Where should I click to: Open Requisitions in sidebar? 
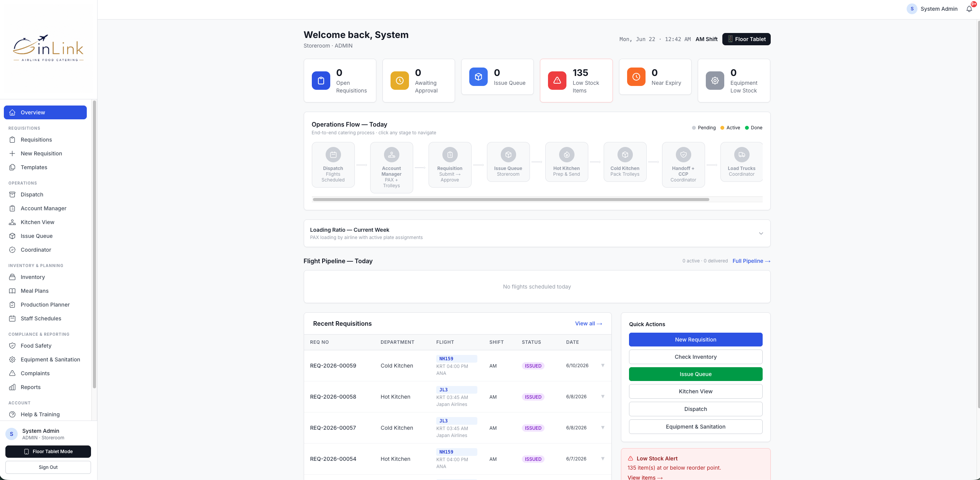45,140
